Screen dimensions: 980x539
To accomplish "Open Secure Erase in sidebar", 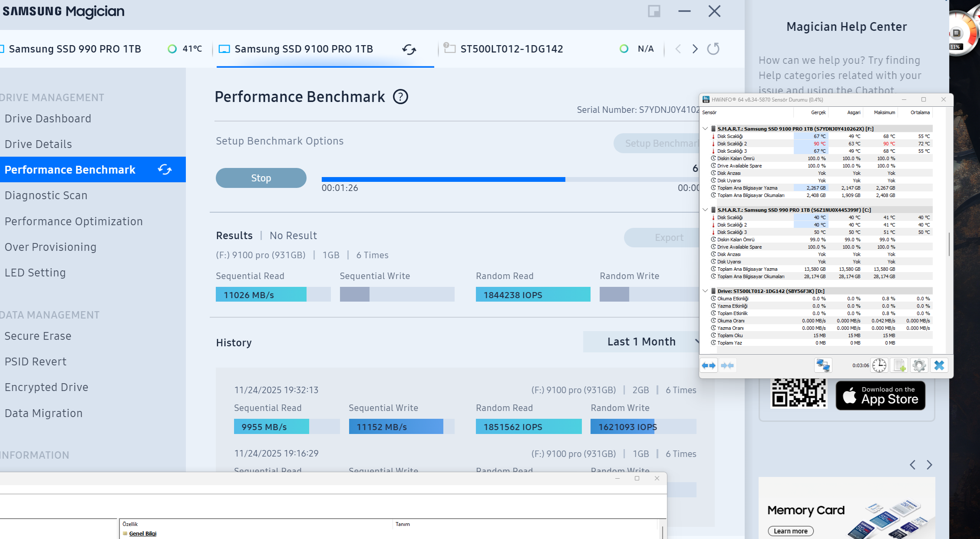I will (38, 336).
